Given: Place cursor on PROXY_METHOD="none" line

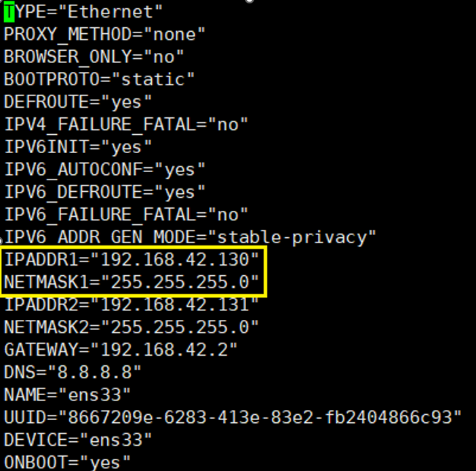Looking at the screenshot, I should point(104,35).
